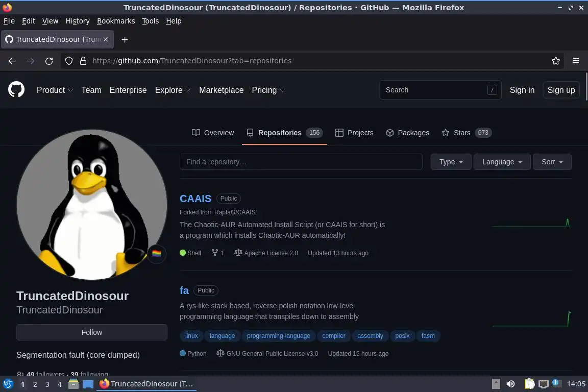Click the Team navigation link
Viewport: 588px width, 392px height.
91,90
